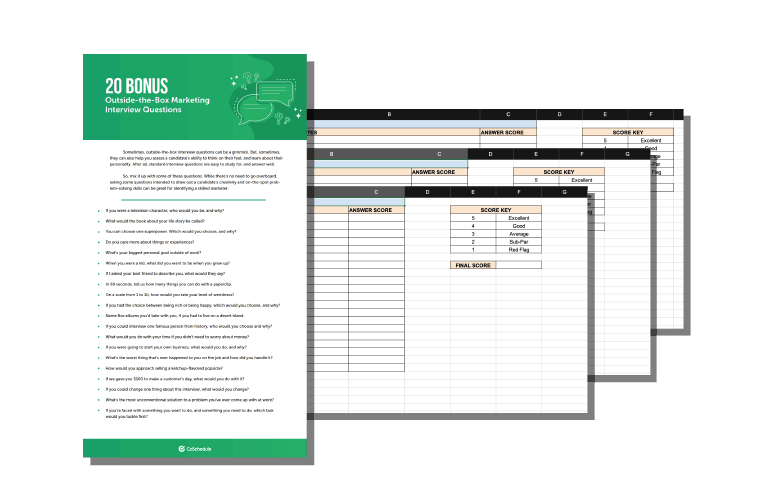Screen dimensions: 771x500
Task: Click ANSWER SCORE header in middle spreadsheet
Action: click(x=439, y=172)
